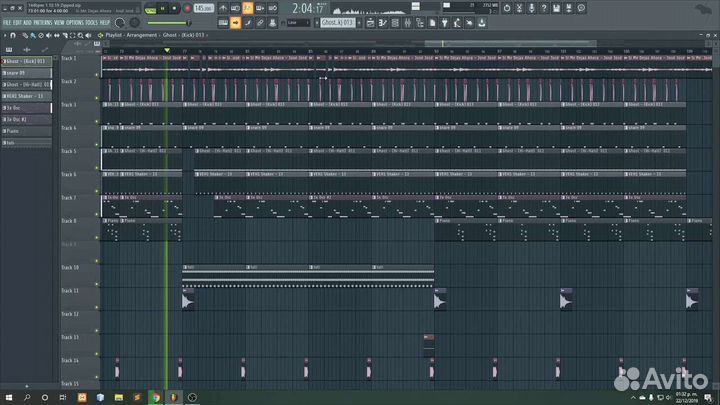
Task: Mute Track 4 using its green toggle
Action: point(98,142)
